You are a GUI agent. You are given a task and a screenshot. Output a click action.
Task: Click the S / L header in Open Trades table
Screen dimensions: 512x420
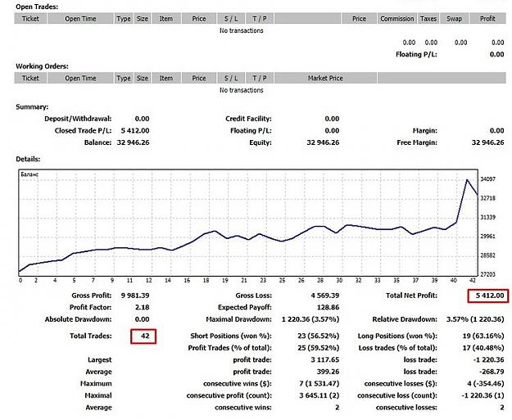pyautogui.click(x=231, y=19)
